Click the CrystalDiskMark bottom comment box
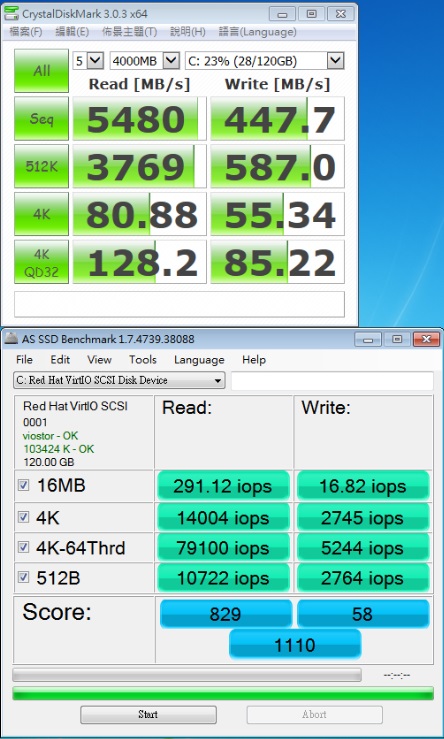This screenshot has width=444, height=739. pos(179,304)
